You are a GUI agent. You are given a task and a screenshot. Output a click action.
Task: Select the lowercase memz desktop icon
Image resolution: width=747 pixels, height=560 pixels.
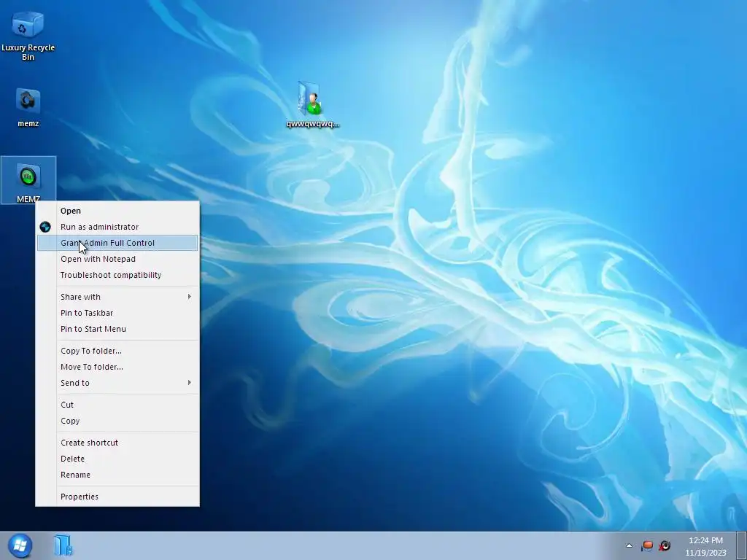pyautogui.click(x=28, y=107)
